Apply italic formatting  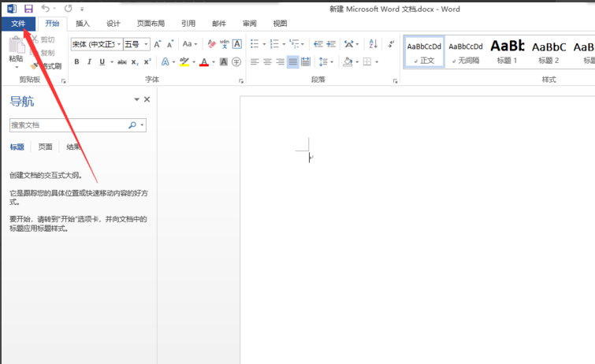(x=89, y=61)
